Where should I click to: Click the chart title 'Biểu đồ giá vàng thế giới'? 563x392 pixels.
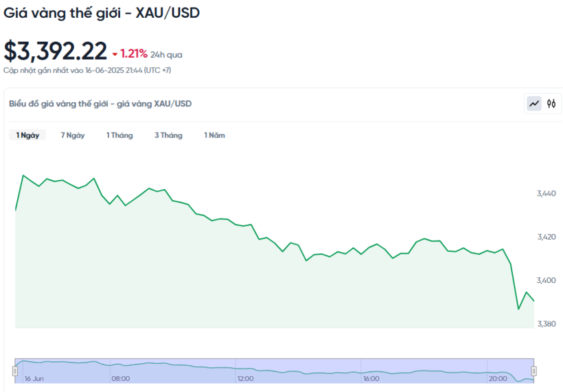[x=100, y=104]
